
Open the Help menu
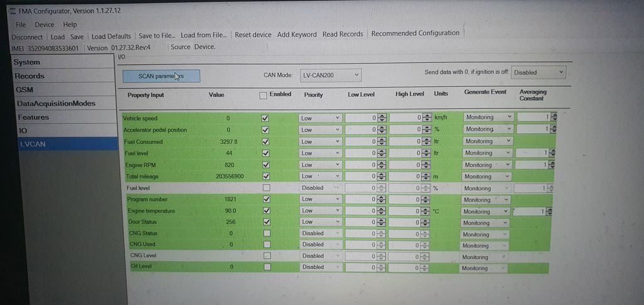pyautogui.click(x=70, y=25)
